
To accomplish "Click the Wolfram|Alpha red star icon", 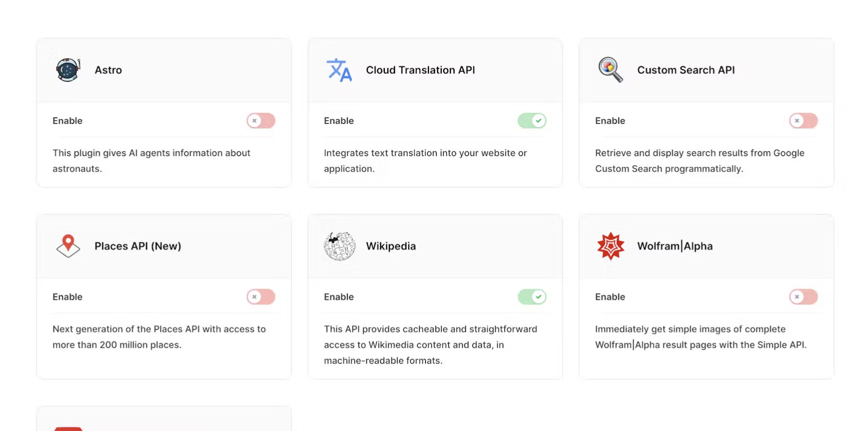I will (610, 246).
